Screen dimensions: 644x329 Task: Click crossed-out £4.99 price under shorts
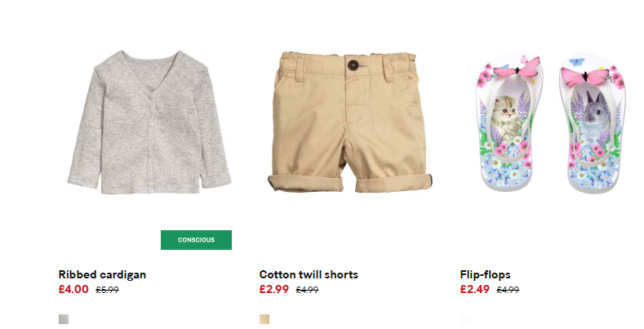[x=307, y=290]
